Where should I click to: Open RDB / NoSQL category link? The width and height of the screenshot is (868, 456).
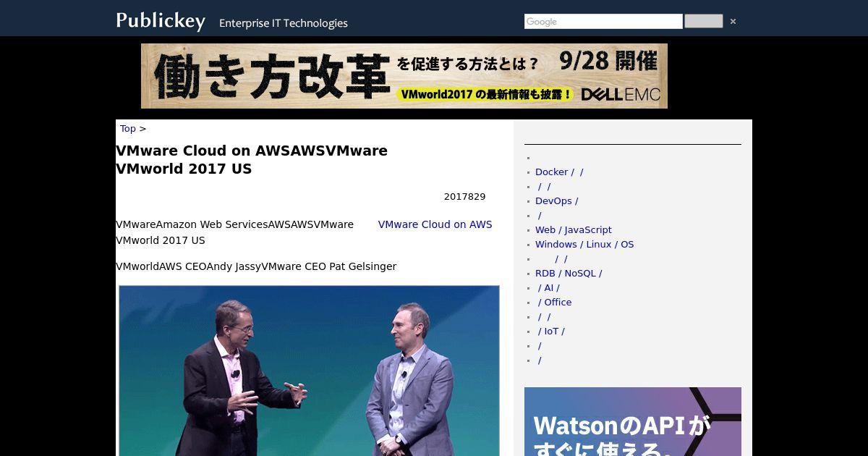pos(569,274)
